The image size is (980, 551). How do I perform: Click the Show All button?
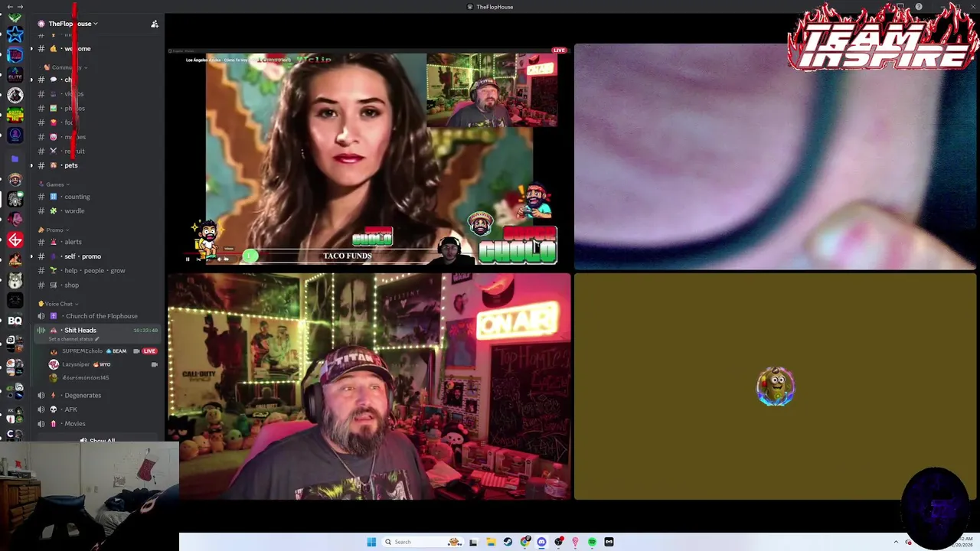click(97, 441)
